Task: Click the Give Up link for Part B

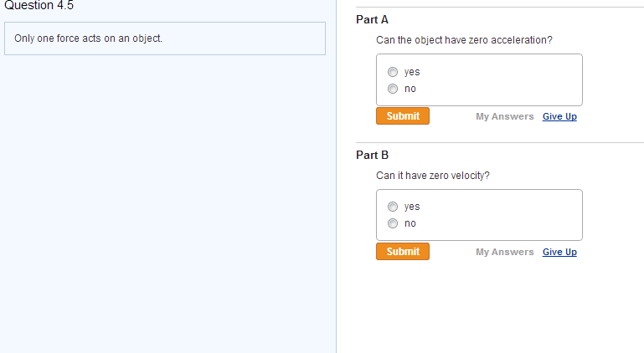Action: [559, 252]
